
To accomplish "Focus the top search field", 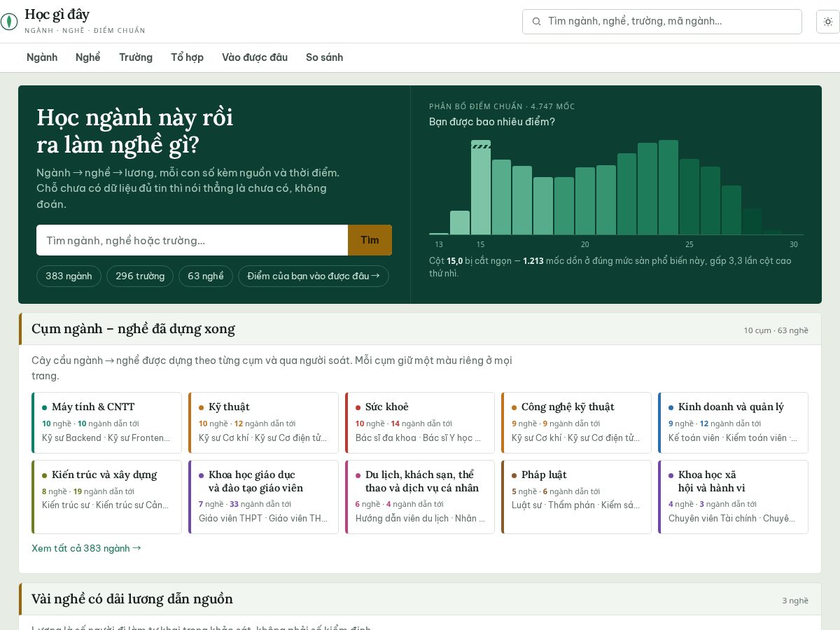I will (661, 22).
